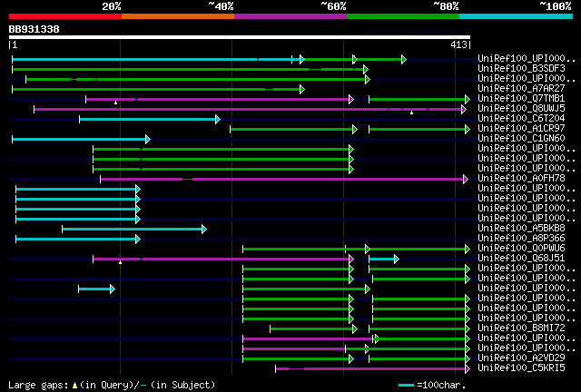Click the short cyan segment on the Q68J51 row
Image resolution: width=581 pixels, height=392 pixels.
click(383, 259)
